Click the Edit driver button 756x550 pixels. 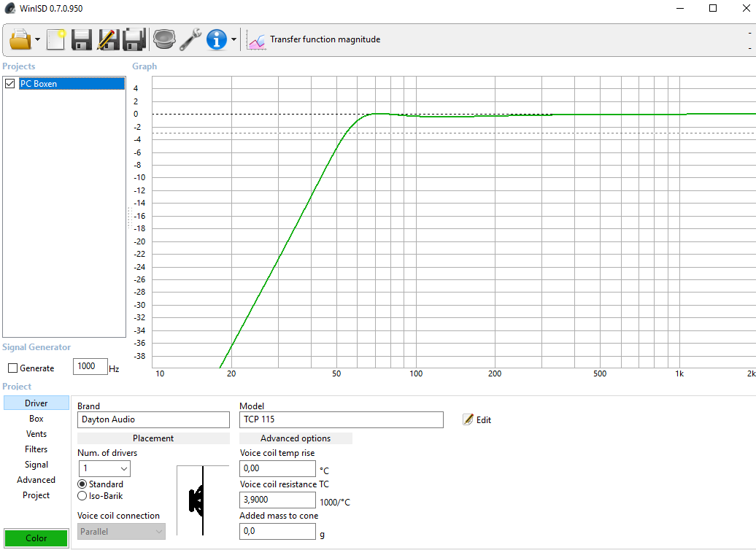[477, 420]
